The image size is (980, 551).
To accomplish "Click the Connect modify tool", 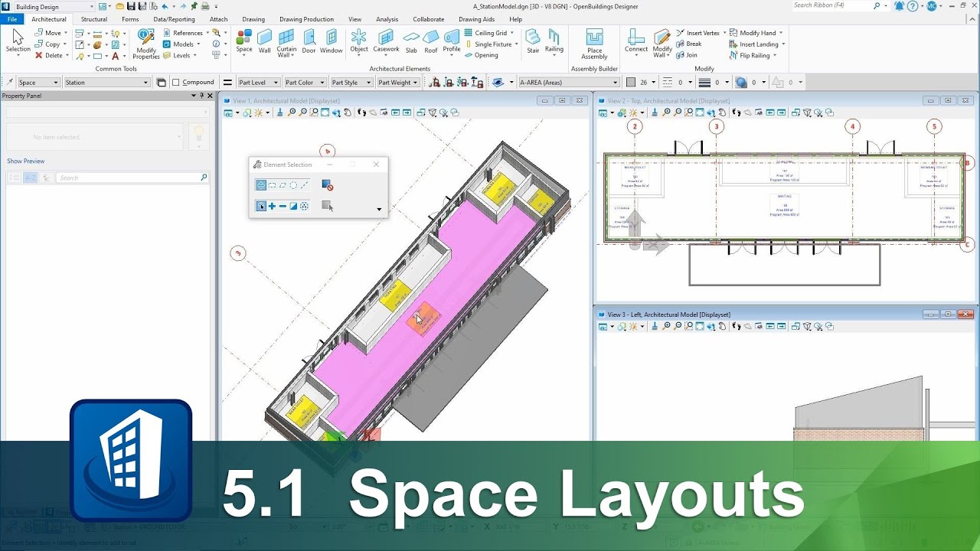I will point(636,41).
